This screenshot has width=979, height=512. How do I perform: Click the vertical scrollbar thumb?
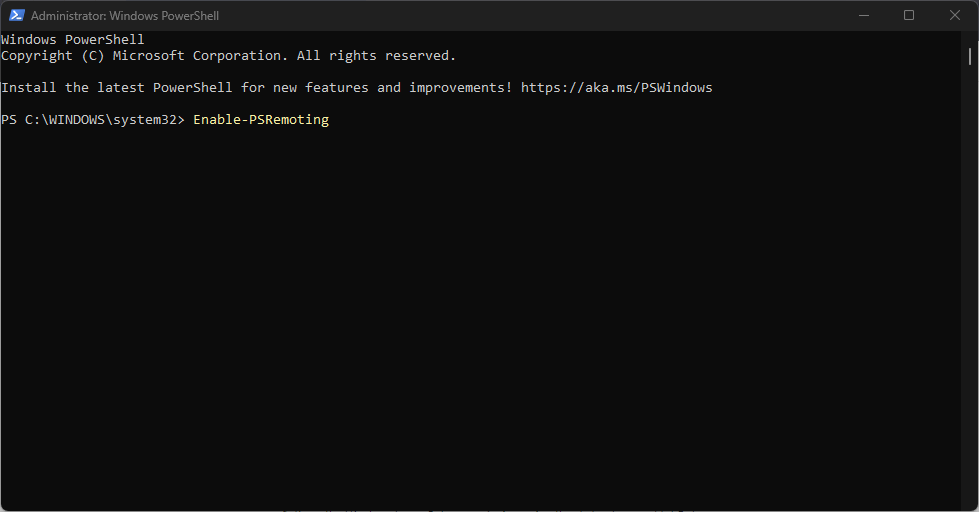coord(970,57)
